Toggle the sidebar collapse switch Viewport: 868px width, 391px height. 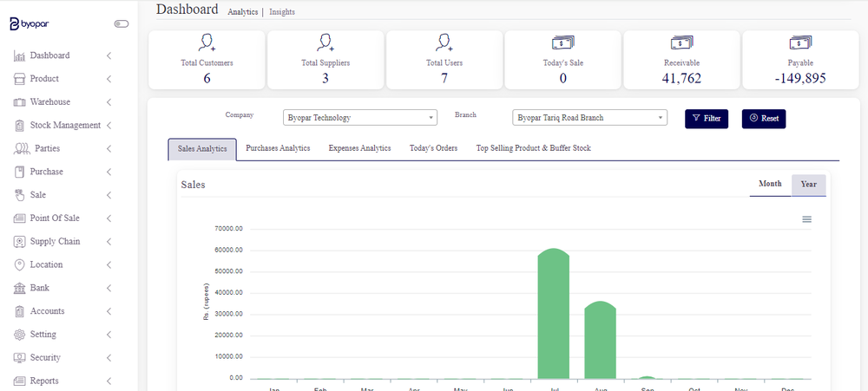click(x=122, y=23)
